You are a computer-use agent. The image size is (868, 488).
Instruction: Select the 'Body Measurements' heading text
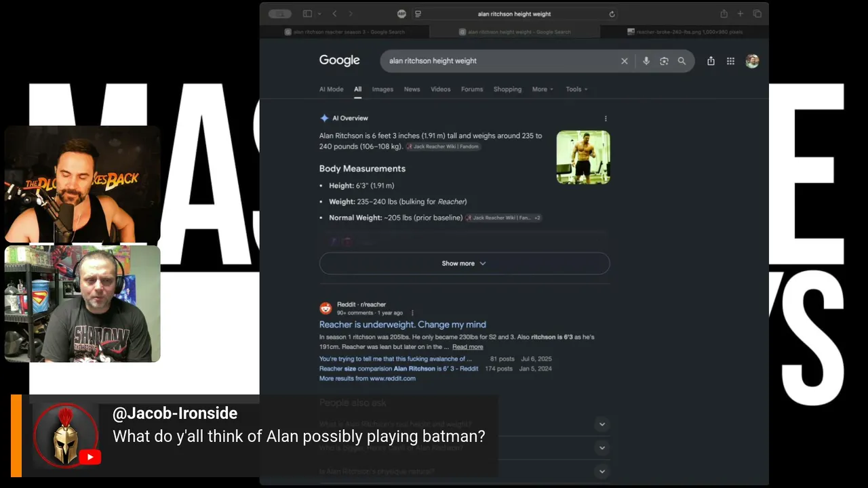362,169
